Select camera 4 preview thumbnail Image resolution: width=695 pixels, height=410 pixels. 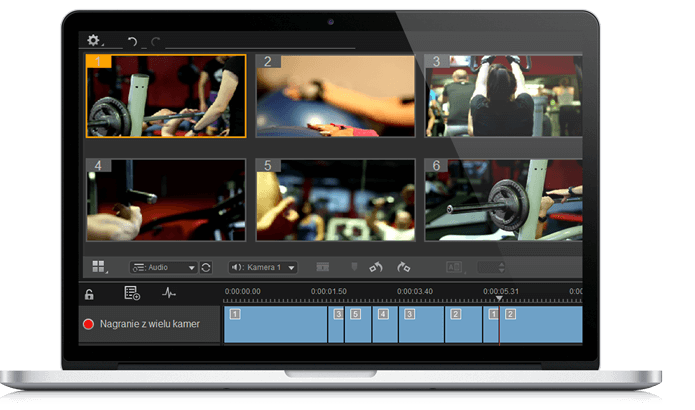pyautogui.click(x=165, y=199)
